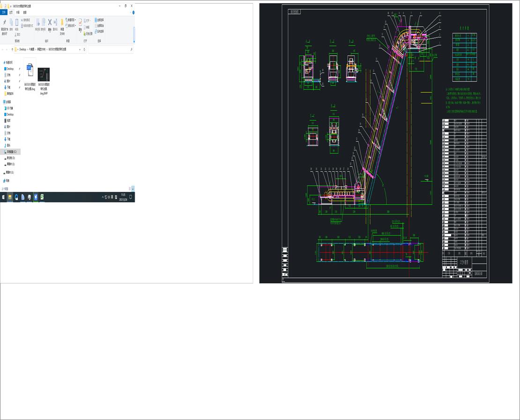Click the Copy path icon
The height and width of the screenshot is (420, 520).
coord(24,21)
